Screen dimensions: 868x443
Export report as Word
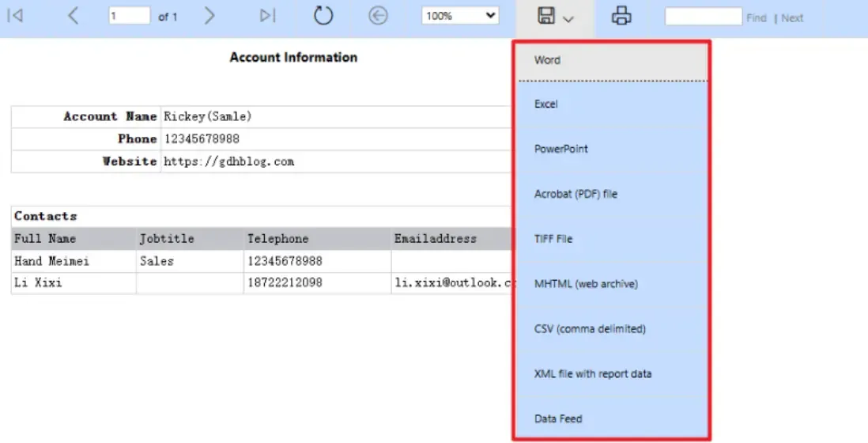547,60
